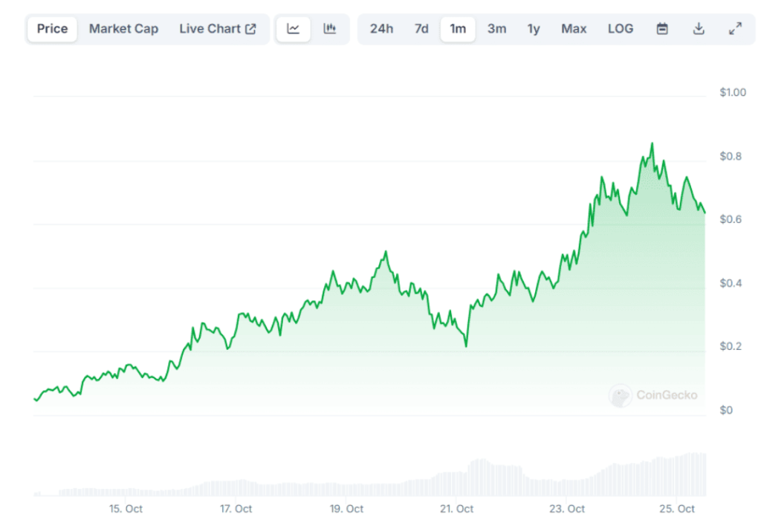Click the download chart data icon
Screen dimensions: 761x532
tap(699, 28)
